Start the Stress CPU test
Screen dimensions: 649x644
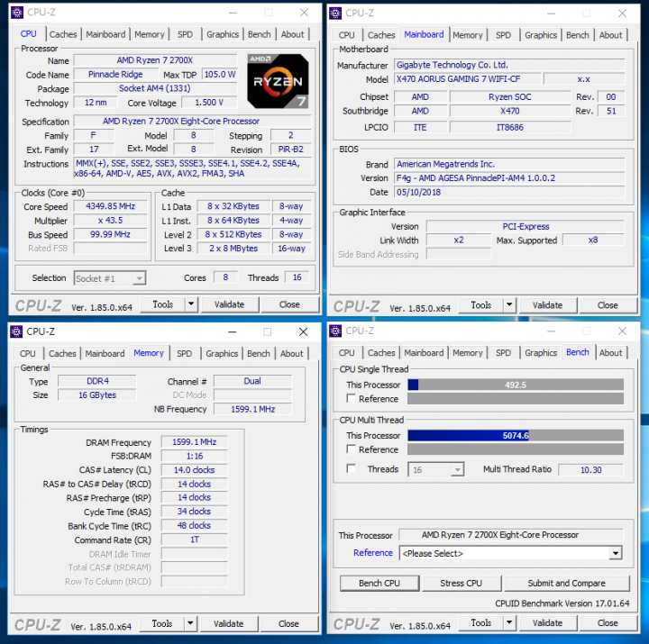(462, 583)
